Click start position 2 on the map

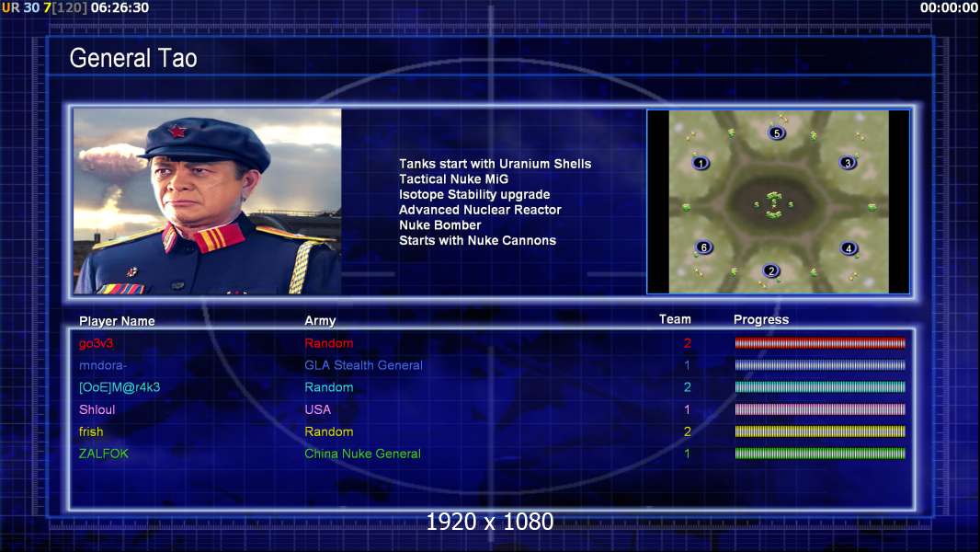[771, 270]
